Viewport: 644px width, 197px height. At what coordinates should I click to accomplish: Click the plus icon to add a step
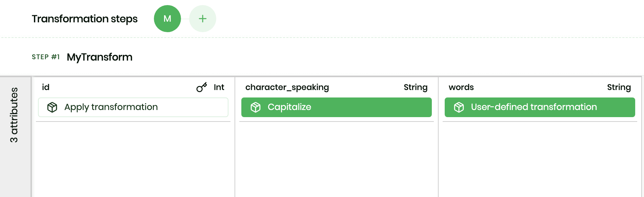coord(202,19)
